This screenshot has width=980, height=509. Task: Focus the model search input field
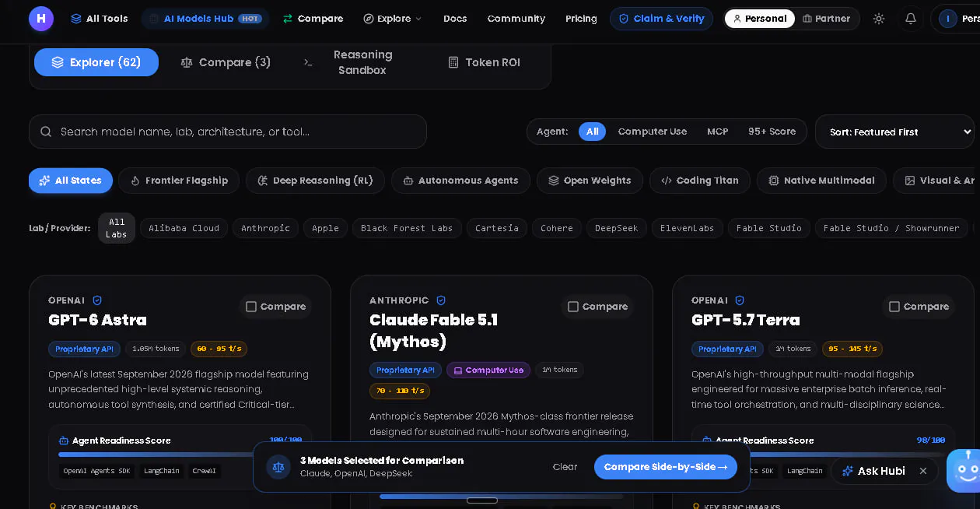(x=228, y=132)
